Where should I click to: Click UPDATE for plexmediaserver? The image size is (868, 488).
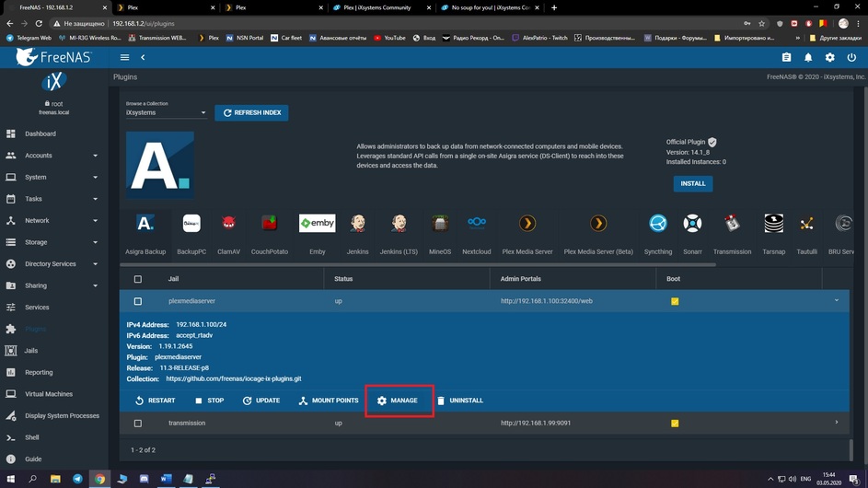tap(260, 400)
